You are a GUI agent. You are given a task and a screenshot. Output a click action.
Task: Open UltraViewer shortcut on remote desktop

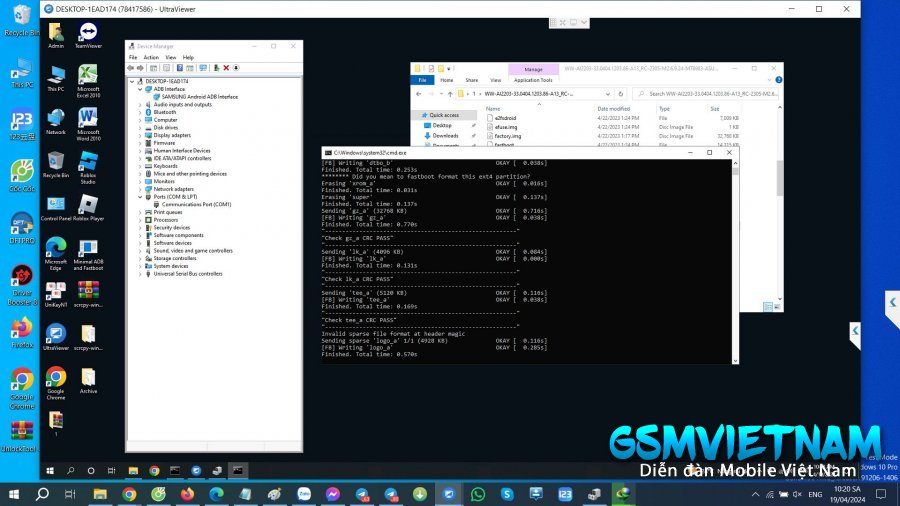click(x=56, y=337)
